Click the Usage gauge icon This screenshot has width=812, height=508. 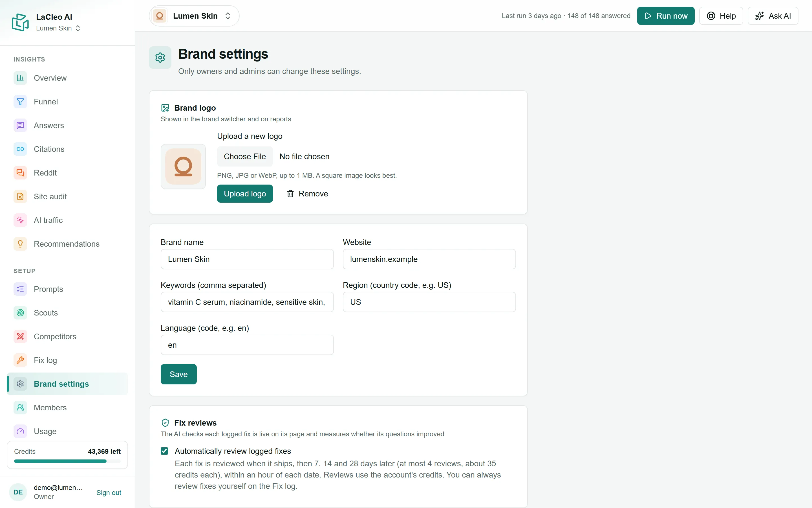click(20, 431)
